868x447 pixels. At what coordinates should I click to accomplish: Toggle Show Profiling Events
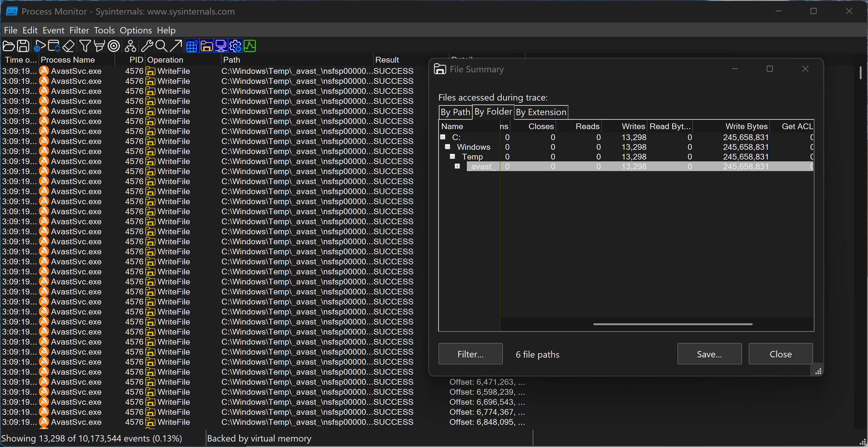[250, 46]
